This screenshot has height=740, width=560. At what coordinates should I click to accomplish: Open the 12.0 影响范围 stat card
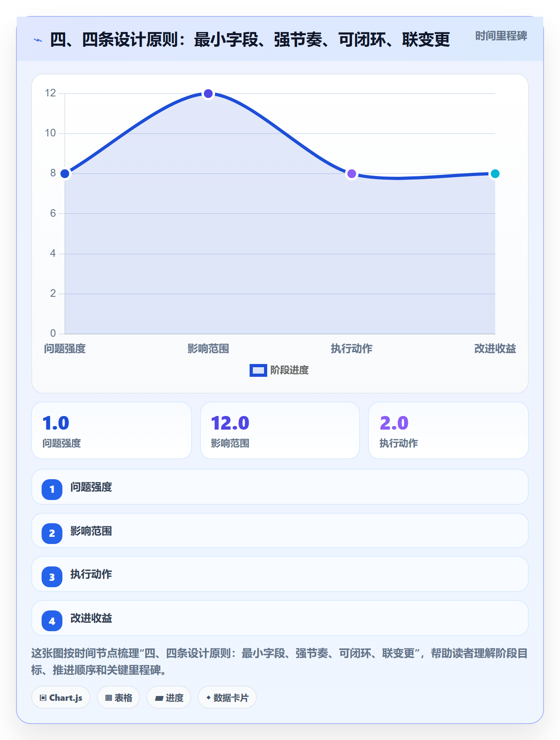pos(280,430)
